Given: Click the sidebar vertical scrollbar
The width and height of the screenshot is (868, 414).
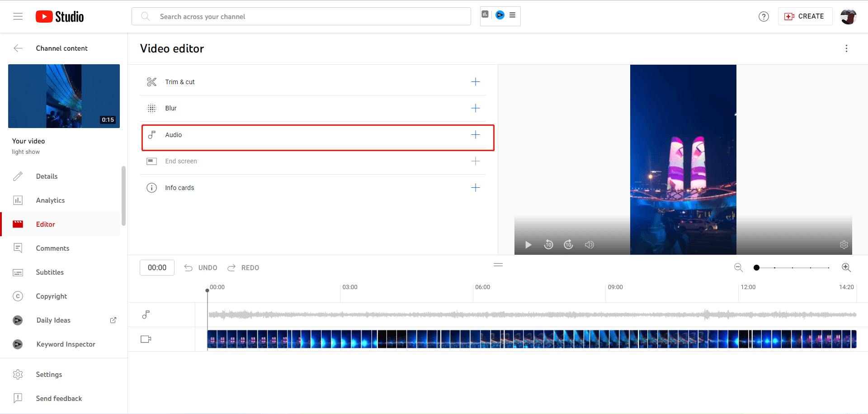Looking at the screenshot, I should coord(123,195).
